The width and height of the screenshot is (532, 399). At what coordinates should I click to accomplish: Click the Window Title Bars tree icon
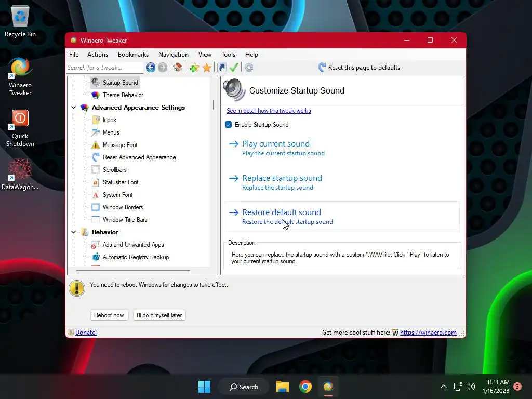point(96,220)
